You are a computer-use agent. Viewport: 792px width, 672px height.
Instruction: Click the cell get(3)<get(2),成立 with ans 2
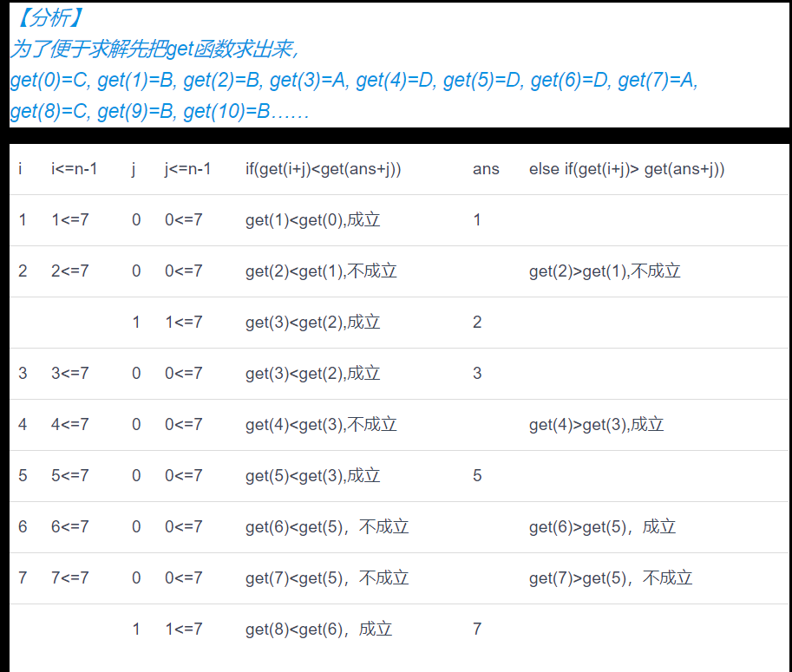(x=312, y=322)
